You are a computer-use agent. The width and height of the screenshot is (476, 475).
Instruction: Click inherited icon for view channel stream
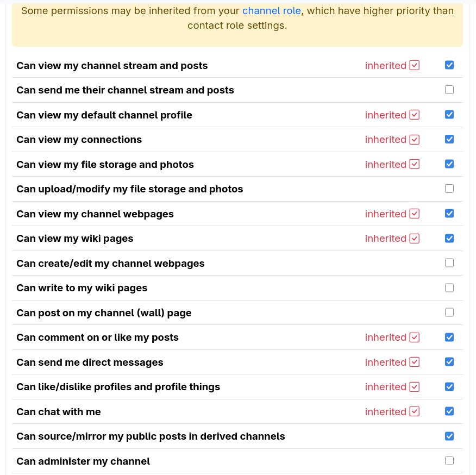coord(415,65)
